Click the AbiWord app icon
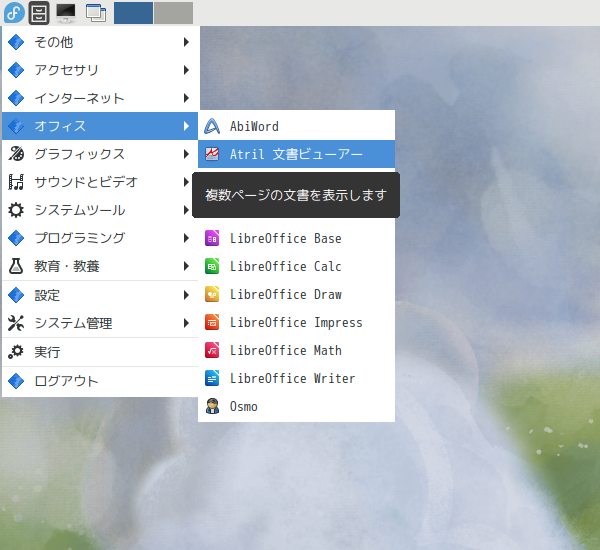Image resolution: width=600 pixels, height=550 pixels. click(212, 126)
